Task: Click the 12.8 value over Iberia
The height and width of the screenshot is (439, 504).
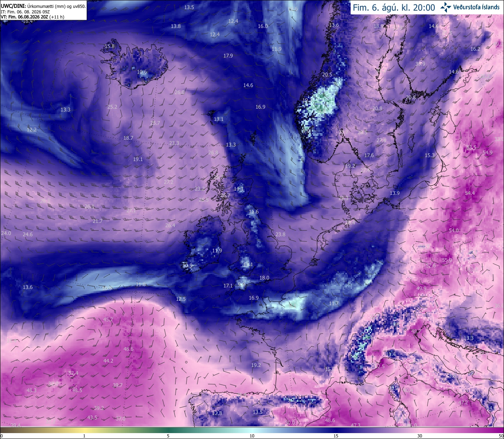Action: click(217, 413)
